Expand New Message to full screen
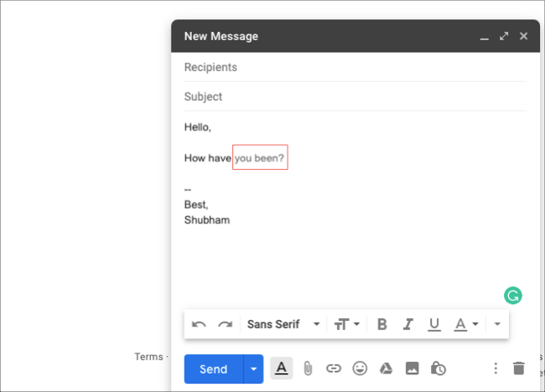This screenshot has width=545, height=392. (x=504, y=36)
